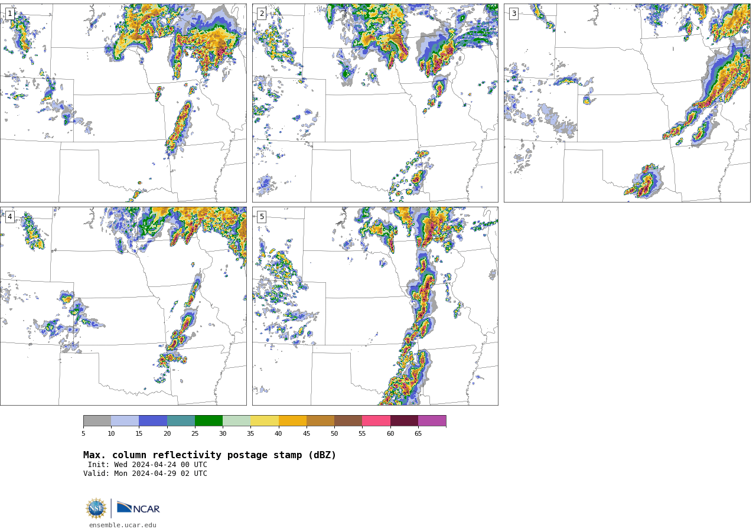
Task: Click the panel number label 1
Action: click(9, 14)
